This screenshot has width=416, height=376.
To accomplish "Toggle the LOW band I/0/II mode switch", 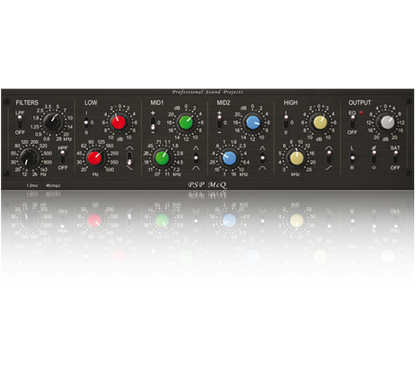I will click(86, 122).
